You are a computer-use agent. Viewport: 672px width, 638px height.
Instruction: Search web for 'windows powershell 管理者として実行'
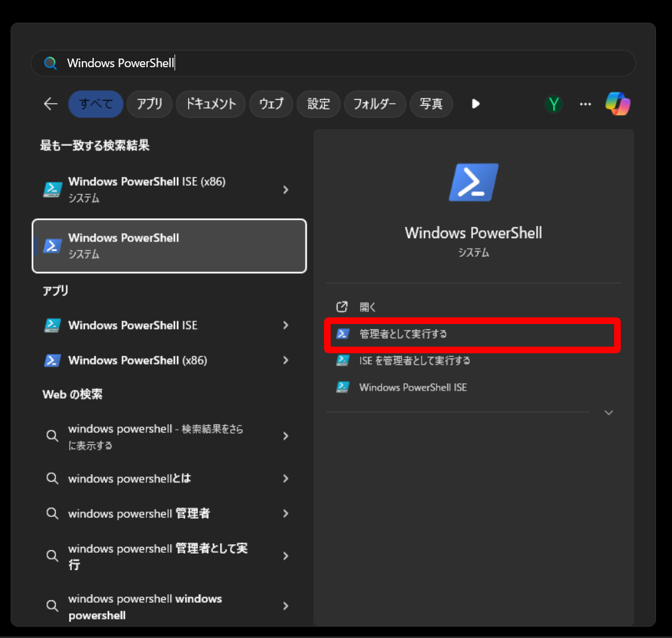(x=169, y=556)
